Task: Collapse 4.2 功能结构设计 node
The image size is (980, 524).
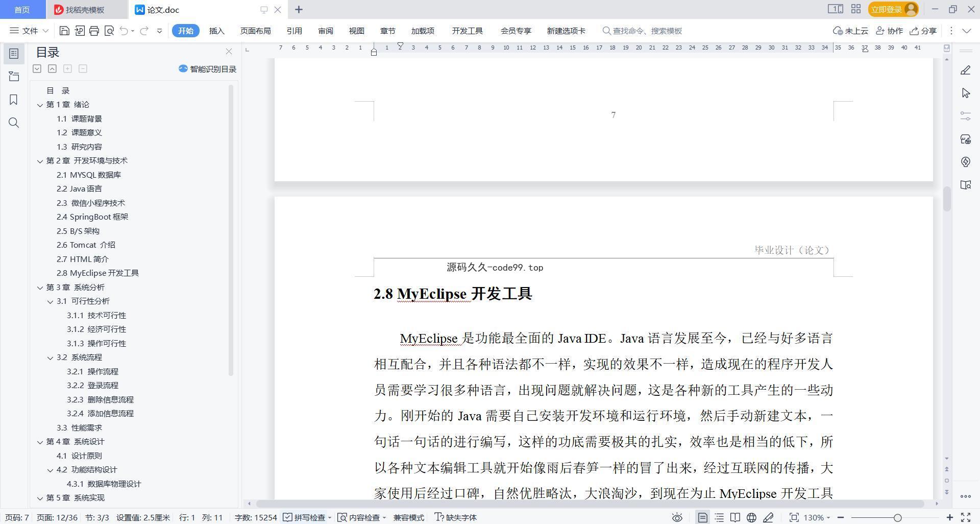Action: pos(50,470)
